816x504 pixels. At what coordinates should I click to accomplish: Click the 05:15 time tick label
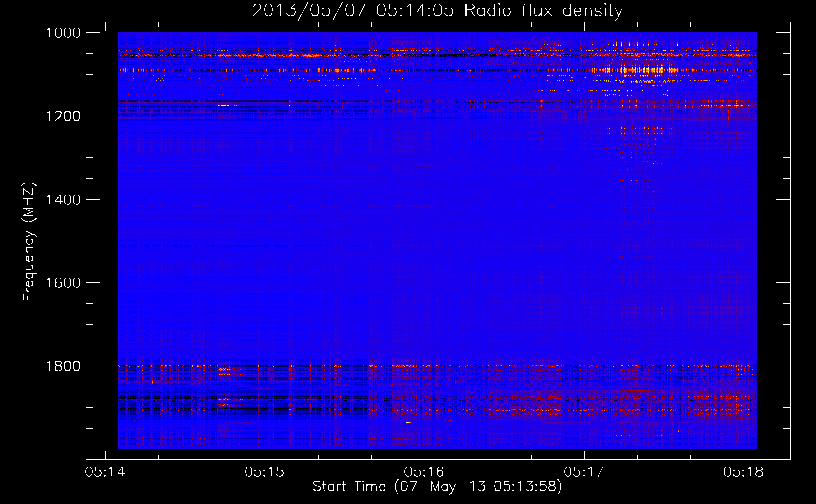click(265, 472)
